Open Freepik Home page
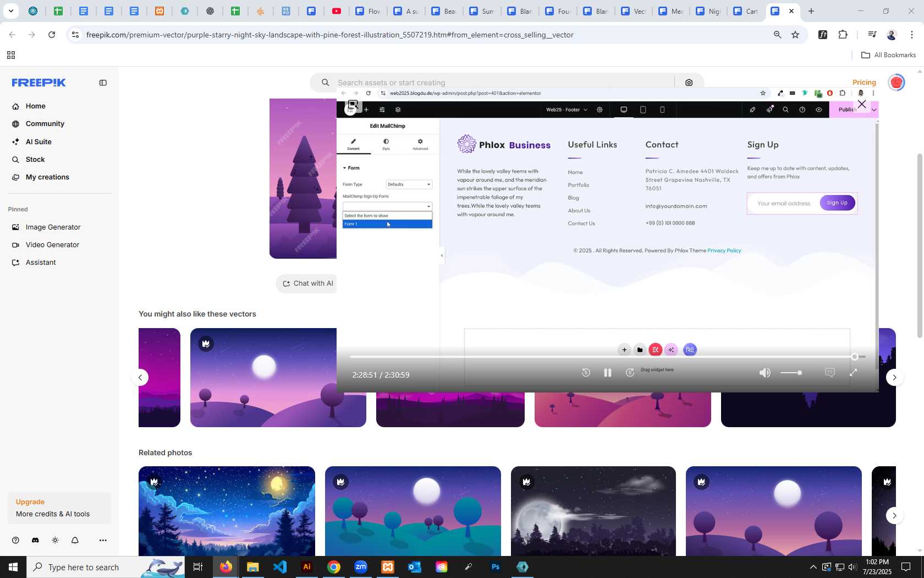 coord(35,106)
